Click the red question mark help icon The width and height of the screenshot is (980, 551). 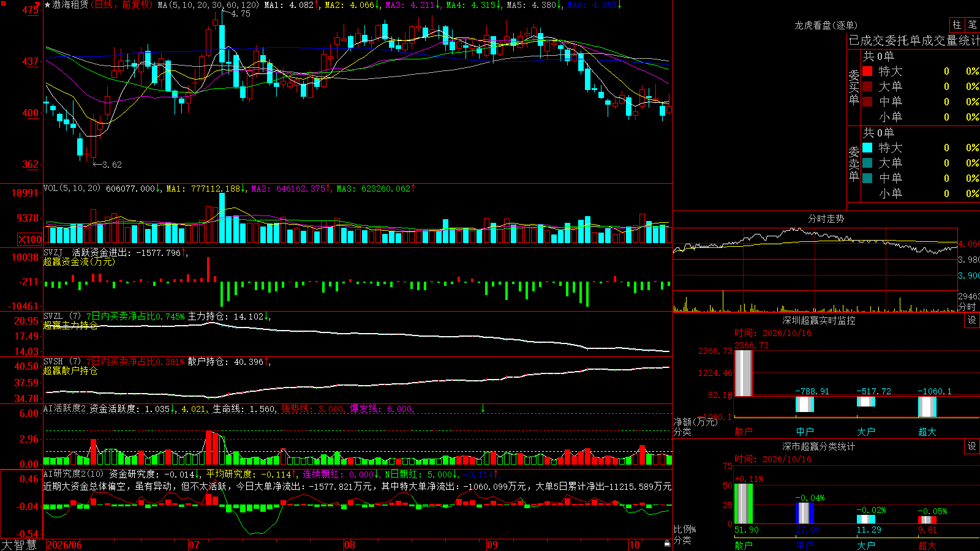tap(37, 4)
